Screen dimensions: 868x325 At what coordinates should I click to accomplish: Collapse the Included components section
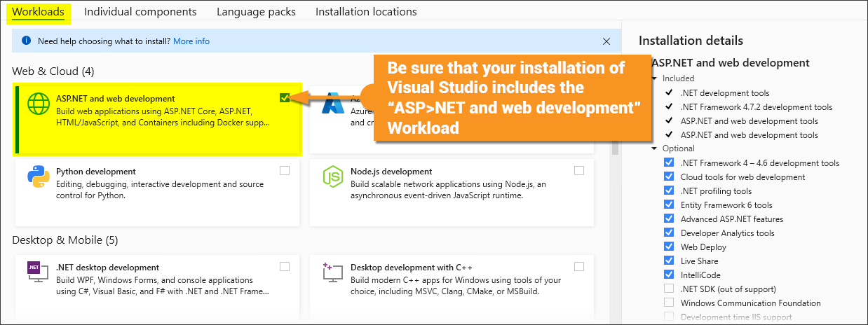point(654,78)
